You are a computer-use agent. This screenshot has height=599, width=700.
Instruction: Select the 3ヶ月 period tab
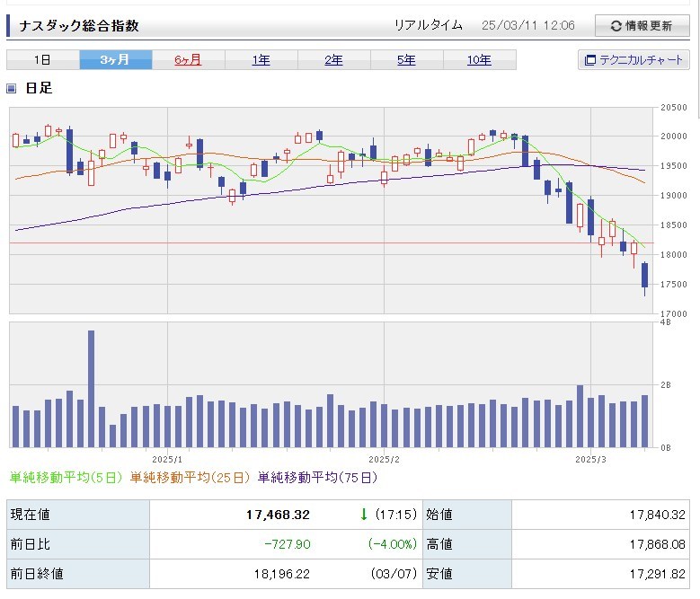115,60
